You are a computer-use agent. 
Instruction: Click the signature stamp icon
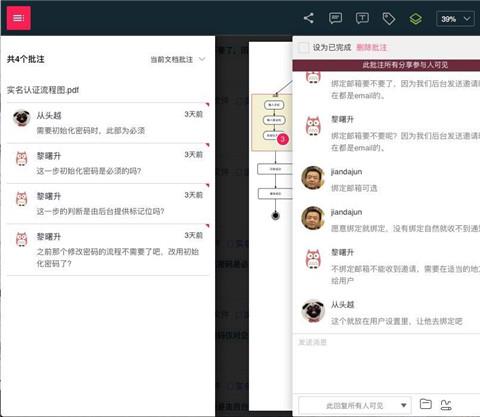click(x=446, y=405)
